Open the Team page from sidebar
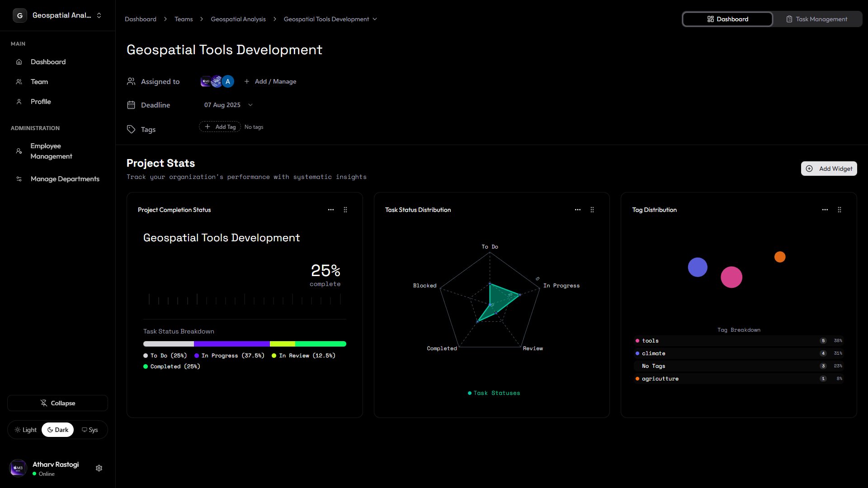Viewport: 868px width, 488px height. [x=39, y=82]
